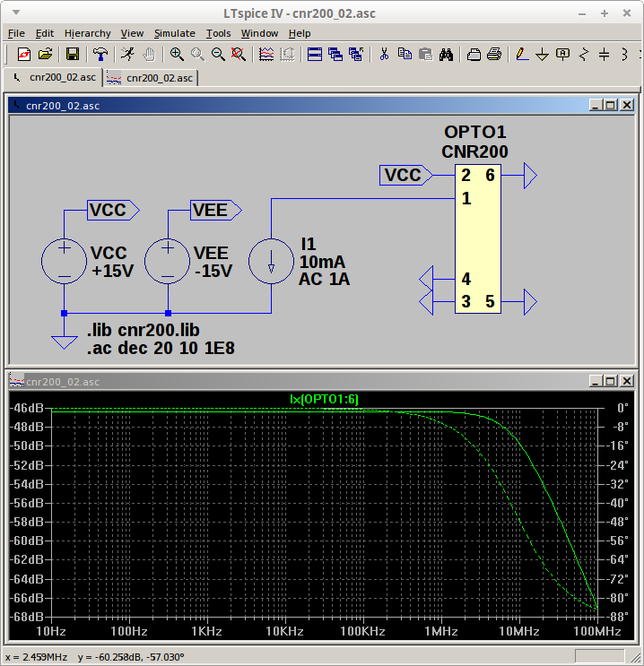Click the VEE net flag label

pos(215,211)
